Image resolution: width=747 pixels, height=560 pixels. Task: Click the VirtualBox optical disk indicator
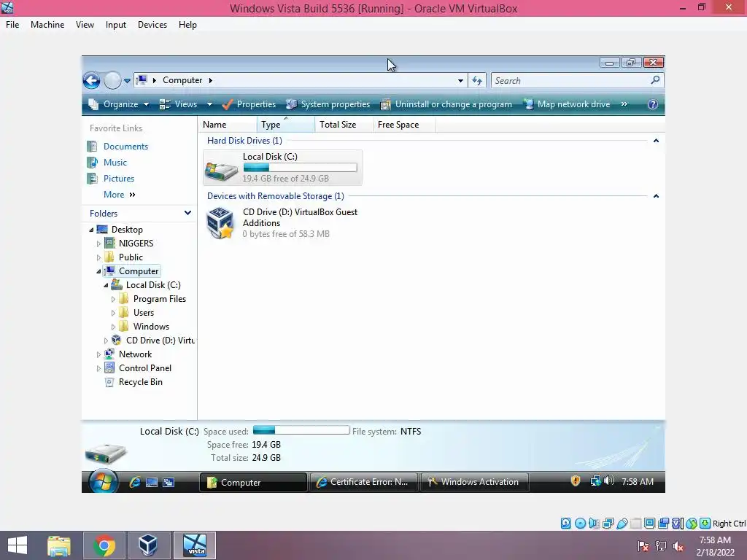pyautogui.click(x=580, y=524)
